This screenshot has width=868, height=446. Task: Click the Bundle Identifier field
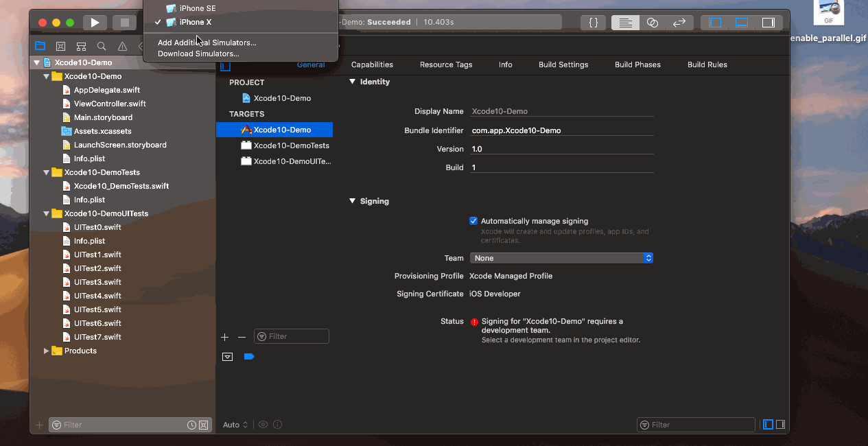tap(561, 130)
